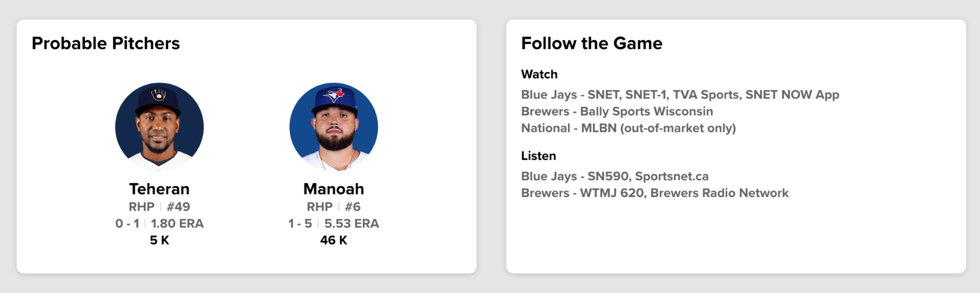Open Manoah's player name link

click(x=334, y=189)
